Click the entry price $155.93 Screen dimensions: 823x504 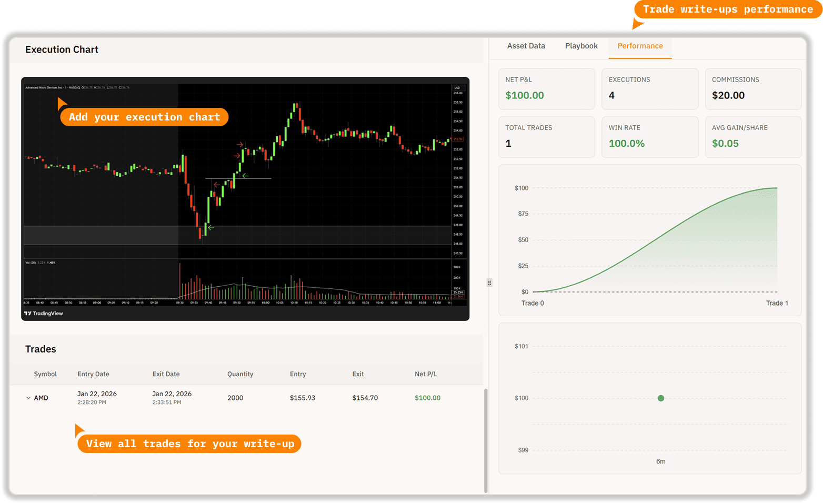point(302,398)
